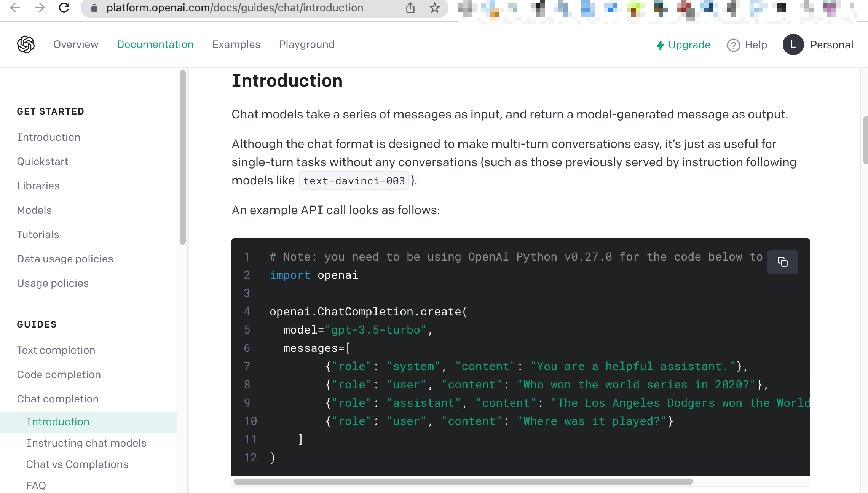Viewport: 868px width, 493px height.
Task: Click the share icon in address bar
Action: tap(410, 8)
